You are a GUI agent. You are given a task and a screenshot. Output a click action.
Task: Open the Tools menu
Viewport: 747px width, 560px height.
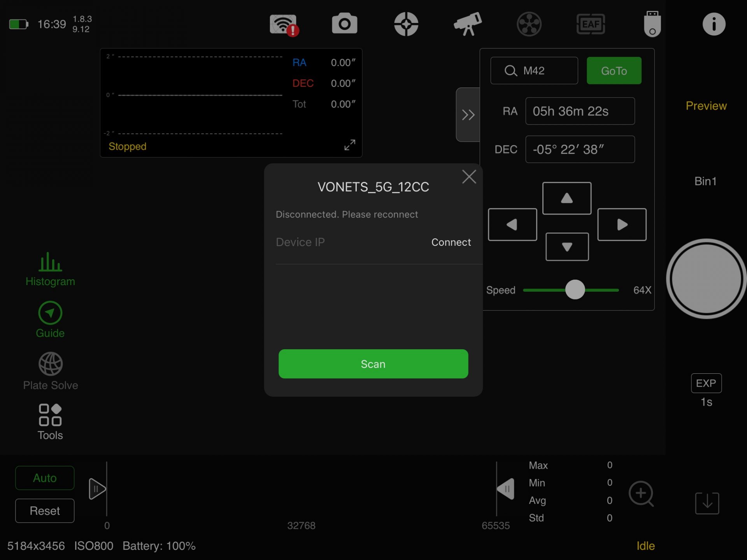tap(50, 422)
